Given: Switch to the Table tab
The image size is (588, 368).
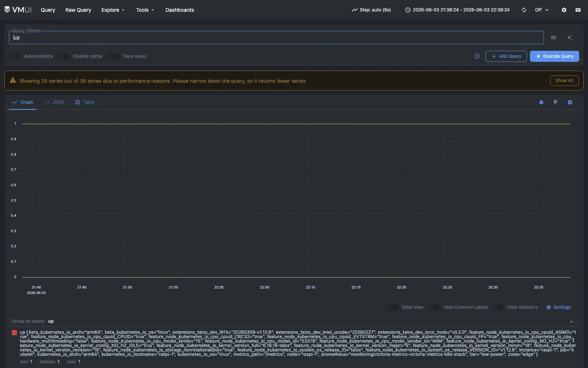Looking at the screenshot, I should 85,102.
